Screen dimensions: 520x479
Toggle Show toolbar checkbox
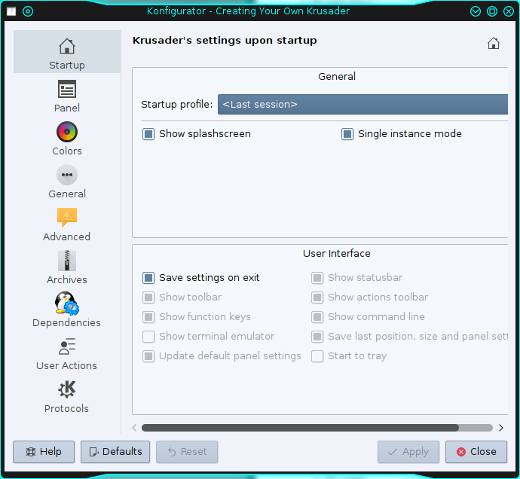click(x=148, y=297)
